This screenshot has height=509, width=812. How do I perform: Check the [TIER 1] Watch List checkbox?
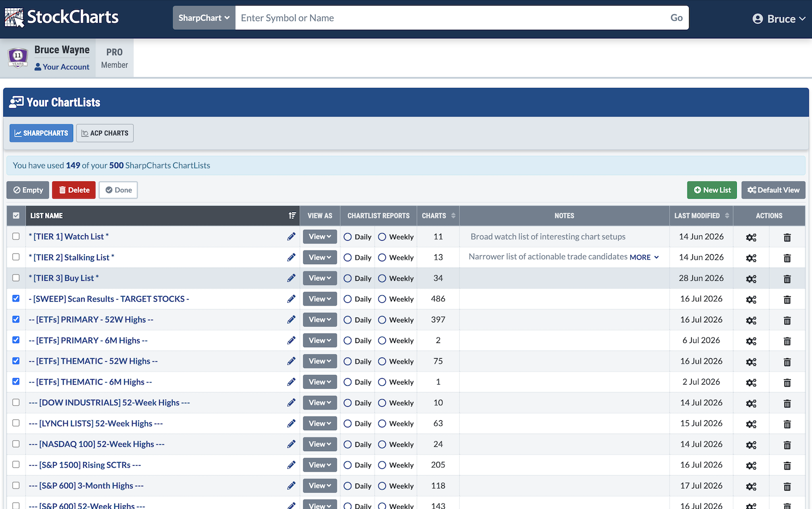click(x=16, y=236)
